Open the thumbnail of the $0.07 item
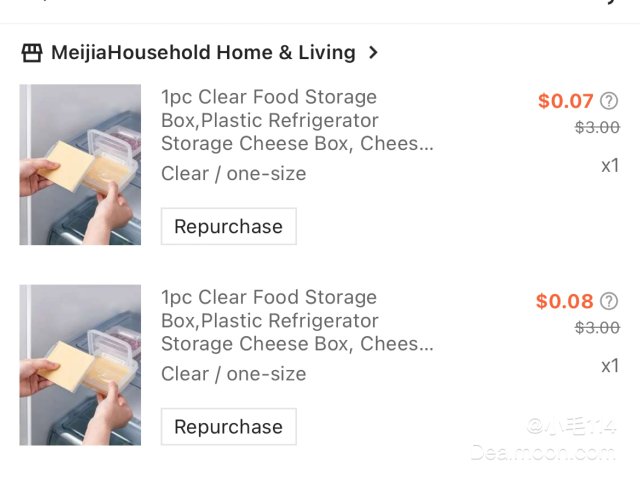Image resolution: width=640 pixels, height=480 pixels. [80, 165]
